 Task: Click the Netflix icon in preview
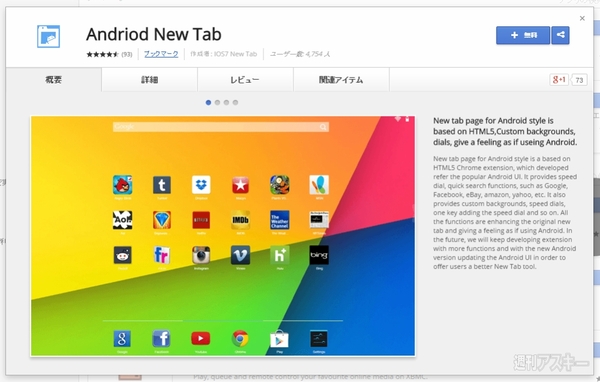(x=201, y=220)
